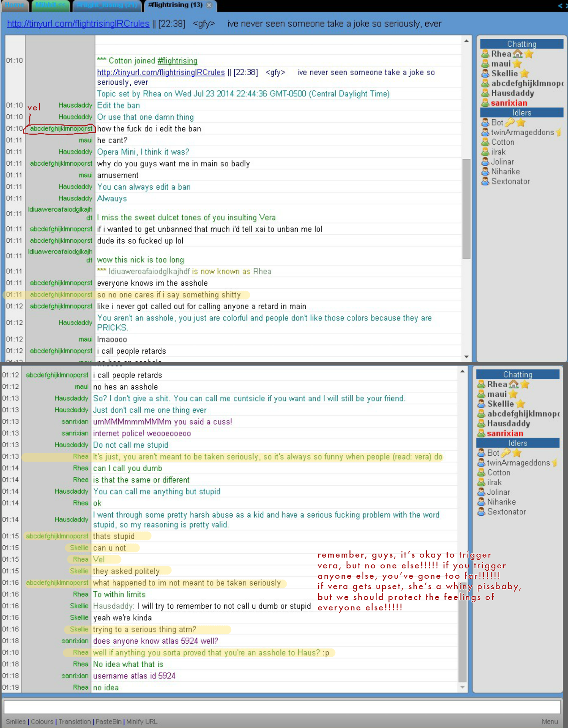The height and width of the screenshot is (728, 568).
Task: Click the Chatting header in the upper user list
Action: [522, 44]
